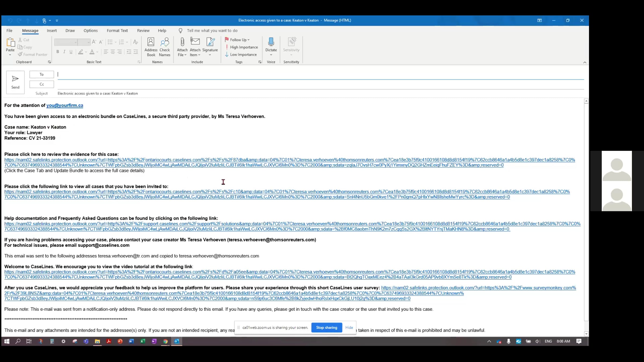Apply the font color swatch
The height and width of the screenshot is (362, 644).
[92, 52]
